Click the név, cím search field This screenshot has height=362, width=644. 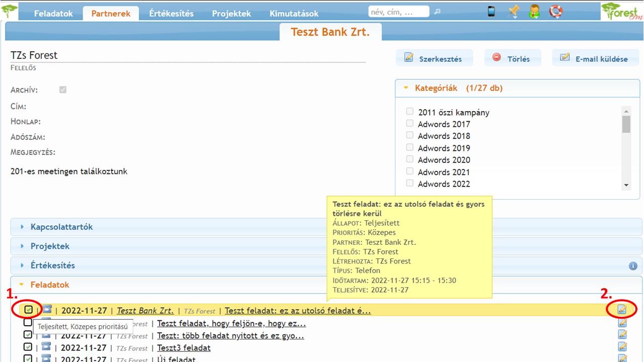coord(398,12)
